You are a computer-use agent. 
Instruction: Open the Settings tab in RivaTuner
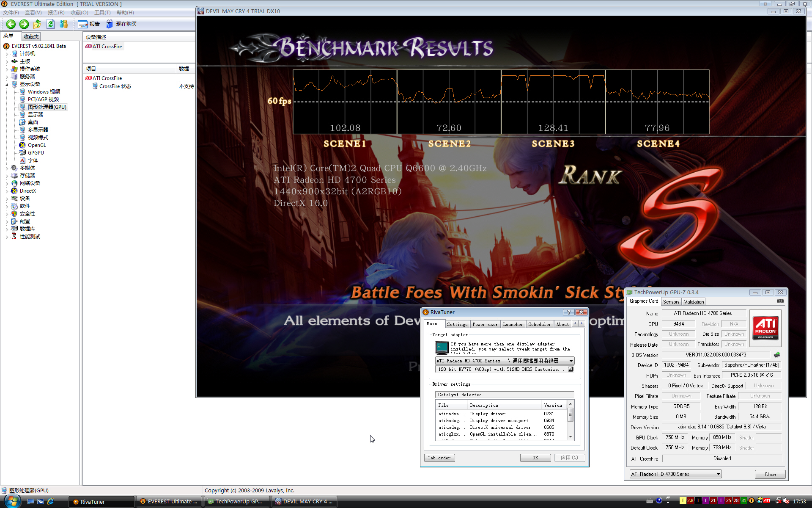click(x=457, y=324)
